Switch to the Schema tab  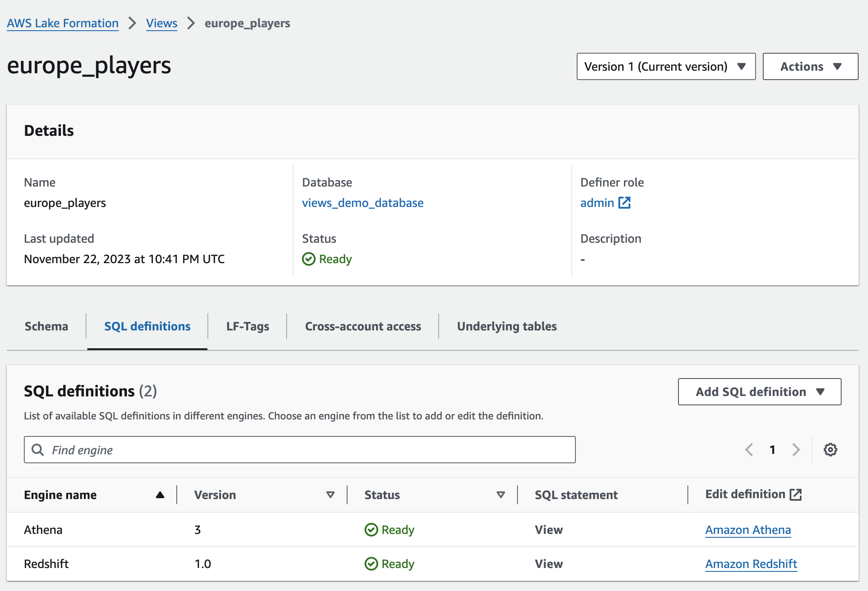(46, 326)
